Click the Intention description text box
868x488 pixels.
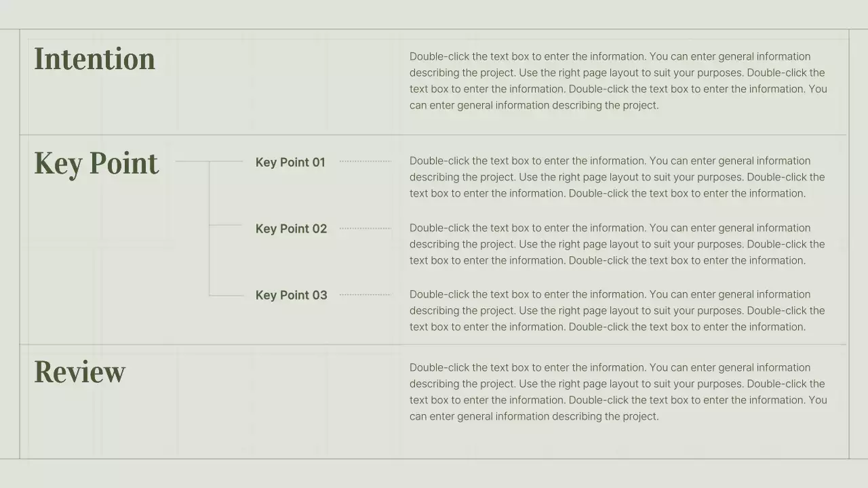[618, 81]
